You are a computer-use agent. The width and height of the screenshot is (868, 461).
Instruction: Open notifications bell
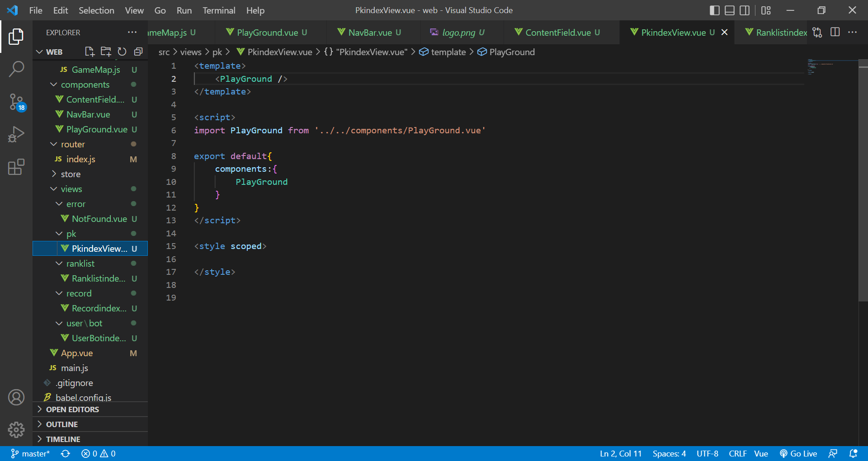tap(853, 453)
